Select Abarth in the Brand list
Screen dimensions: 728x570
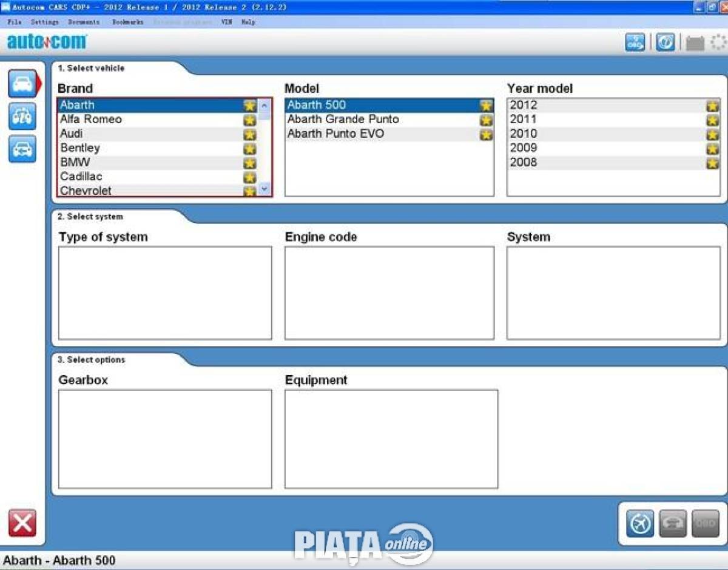158,105
